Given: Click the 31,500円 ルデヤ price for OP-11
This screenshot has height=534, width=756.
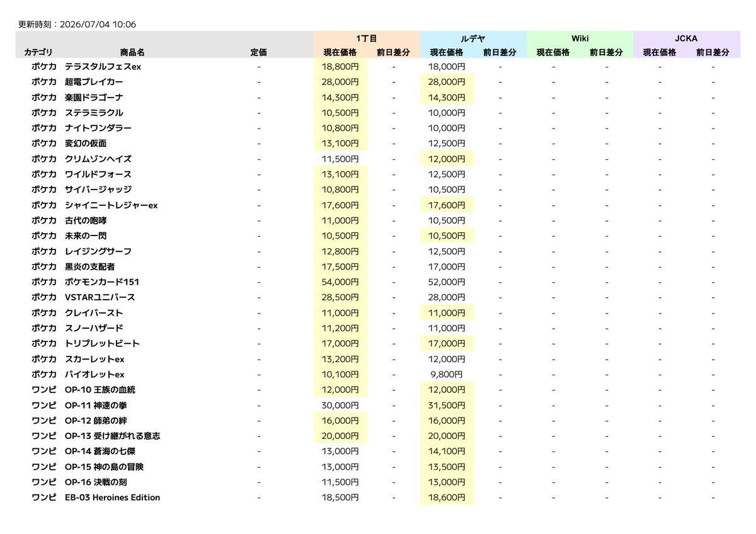Looking at the screenshot, I should click(x=447, y=405).
